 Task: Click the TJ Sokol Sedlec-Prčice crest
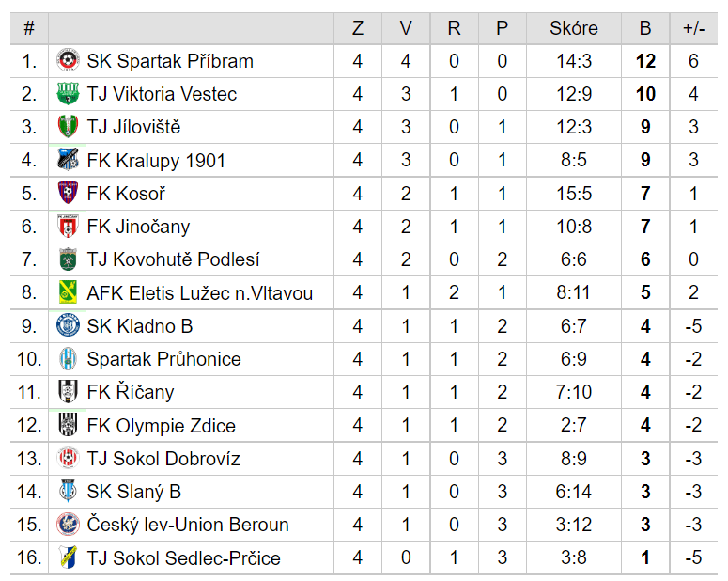coord(68,557)
